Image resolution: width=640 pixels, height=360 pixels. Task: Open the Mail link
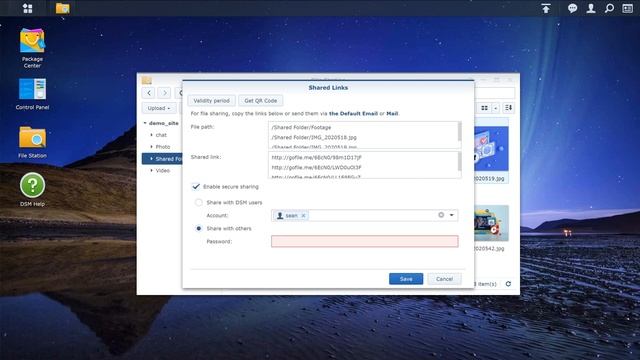pos(392,113)
